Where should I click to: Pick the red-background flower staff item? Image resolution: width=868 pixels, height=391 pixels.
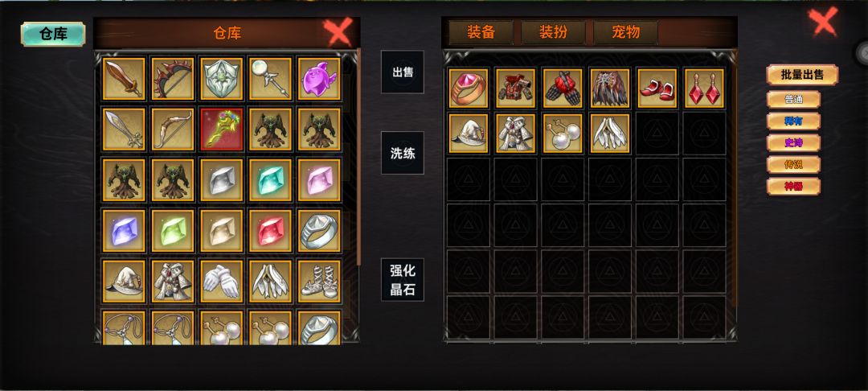tap(222, 129)
